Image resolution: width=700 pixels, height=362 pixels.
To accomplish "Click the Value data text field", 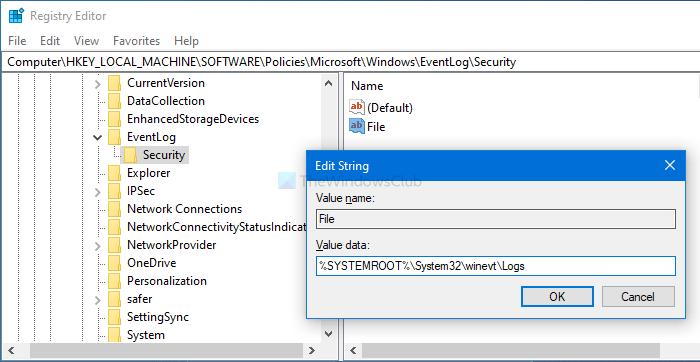I will click(x=496, y=266).
